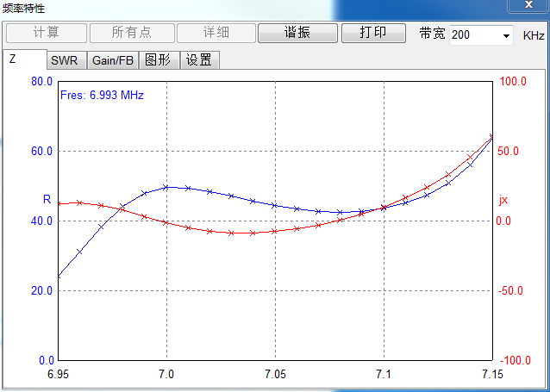Click the 7.0 frequency axis label

166,374
